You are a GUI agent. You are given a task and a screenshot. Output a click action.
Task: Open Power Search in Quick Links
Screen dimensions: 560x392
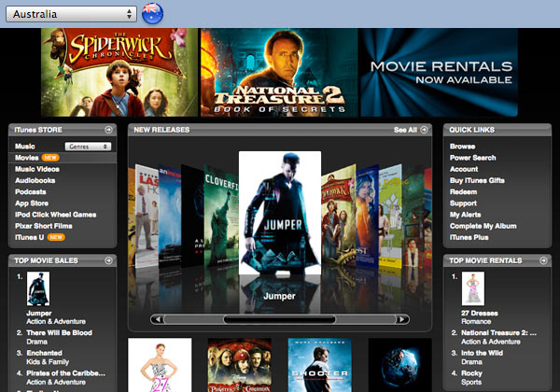pos(472,158)
